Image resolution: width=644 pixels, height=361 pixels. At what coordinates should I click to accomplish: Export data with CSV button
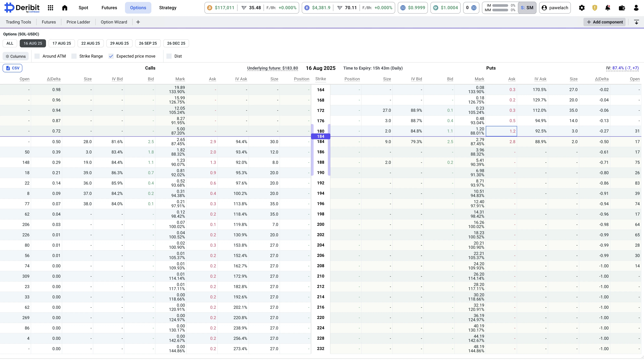tap(12, 68)
